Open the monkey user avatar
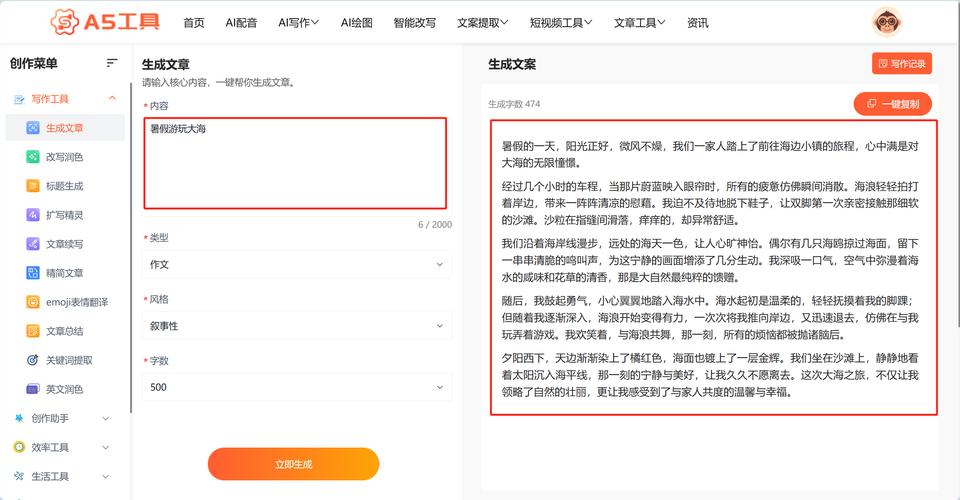Image resolution: width=960 pixels, height=500 pixels. coord(887,22)
